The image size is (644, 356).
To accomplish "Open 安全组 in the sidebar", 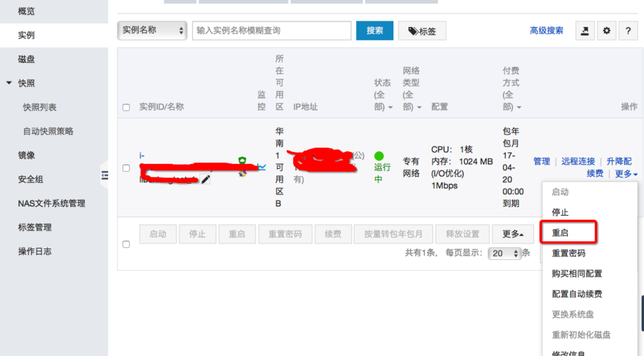I will coord(31,179).
